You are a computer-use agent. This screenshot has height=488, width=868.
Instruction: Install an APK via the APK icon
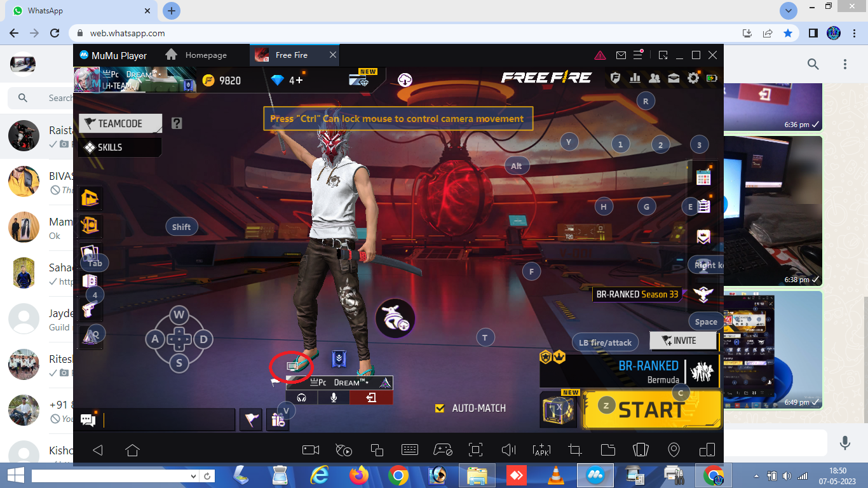[x=542, y=450]
